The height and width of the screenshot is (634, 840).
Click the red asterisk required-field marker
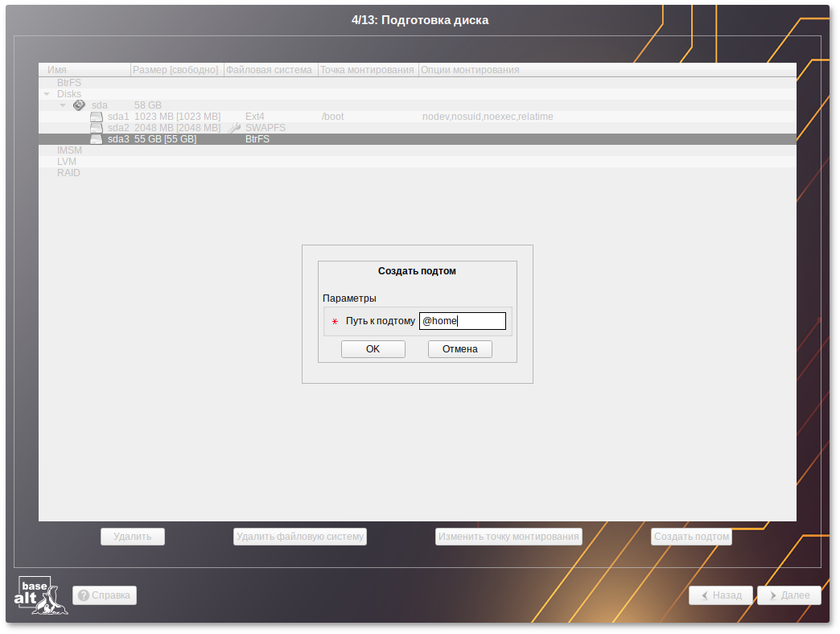(x=335, y=322)
